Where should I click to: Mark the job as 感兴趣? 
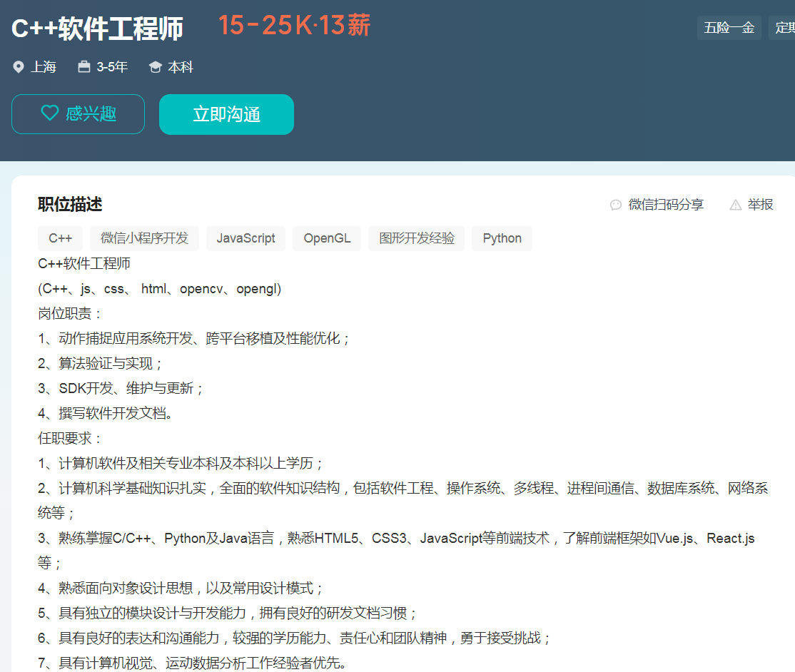(78, 114)
